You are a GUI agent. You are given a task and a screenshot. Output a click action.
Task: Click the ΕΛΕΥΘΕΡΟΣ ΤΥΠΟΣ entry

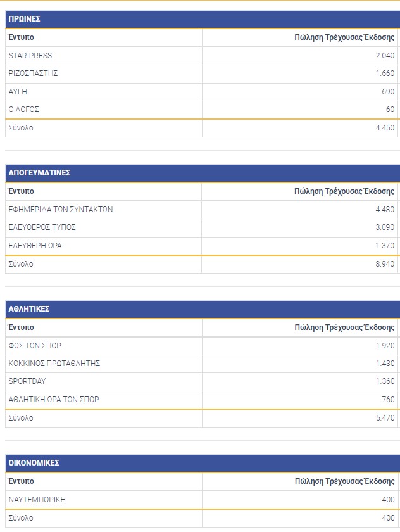click(x=42, y=227)
